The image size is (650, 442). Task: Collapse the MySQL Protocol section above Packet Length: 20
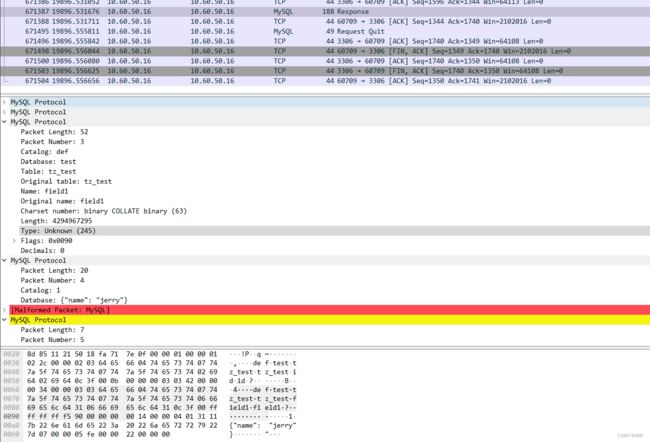pyautogui.click(x=5, y=260)
